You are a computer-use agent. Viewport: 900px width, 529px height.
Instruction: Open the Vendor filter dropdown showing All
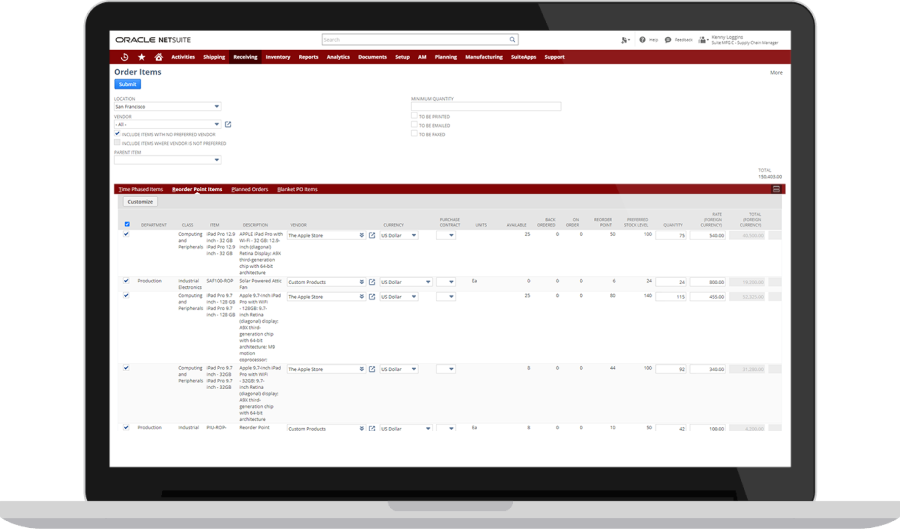point(168,124)
